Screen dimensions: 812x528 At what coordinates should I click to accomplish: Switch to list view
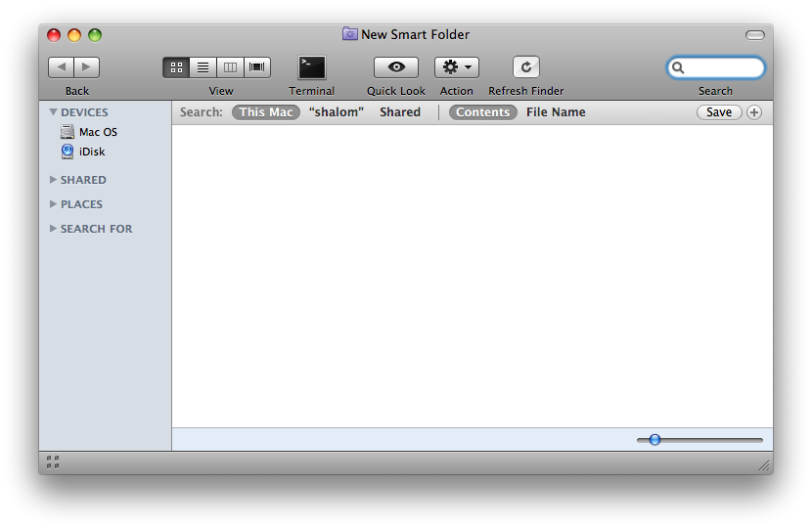point(203,67)
